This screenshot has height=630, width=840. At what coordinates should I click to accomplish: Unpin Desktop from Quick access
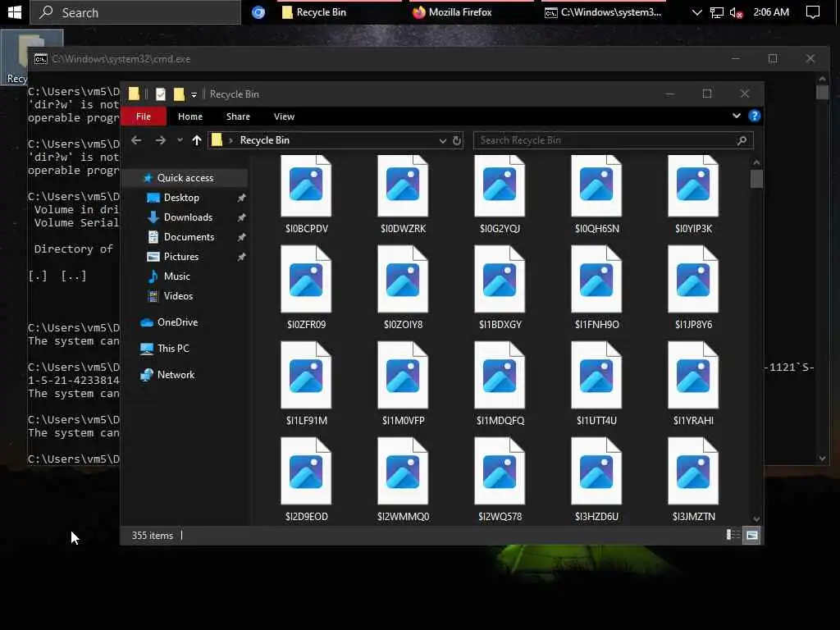242,198
